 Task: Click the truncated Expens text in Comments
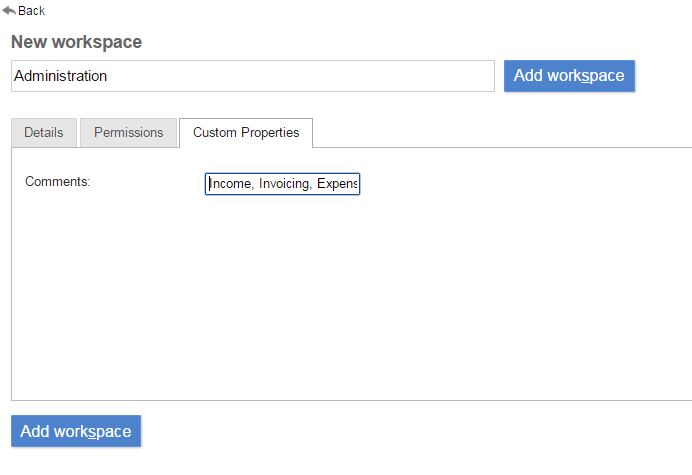(337, 184)
